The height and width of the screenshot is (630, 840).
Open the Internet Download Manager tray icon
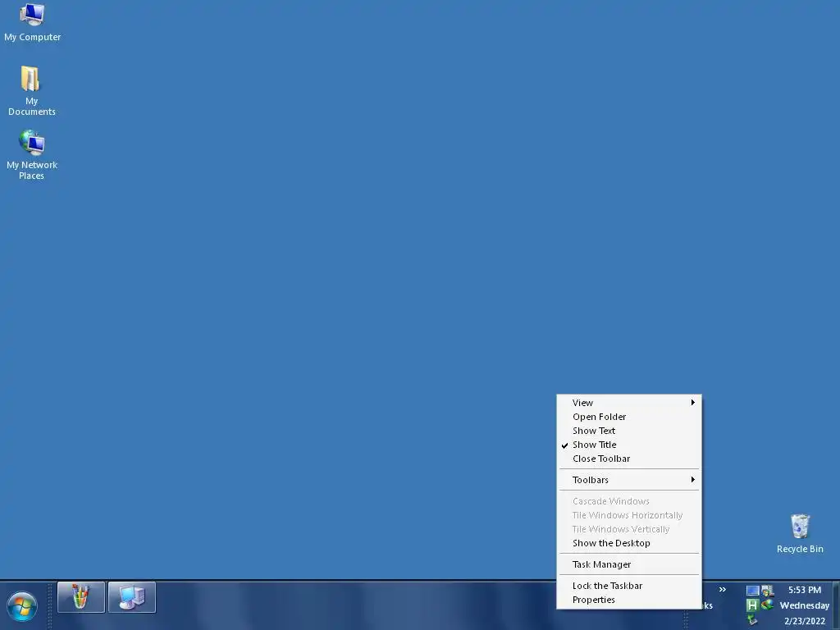[767, 605]
